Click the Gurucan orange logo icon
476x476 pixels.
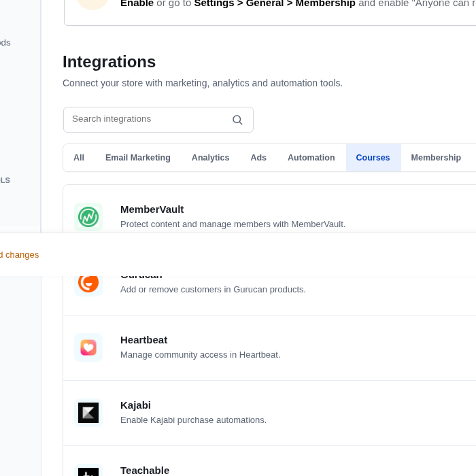[x=88, y=284]
